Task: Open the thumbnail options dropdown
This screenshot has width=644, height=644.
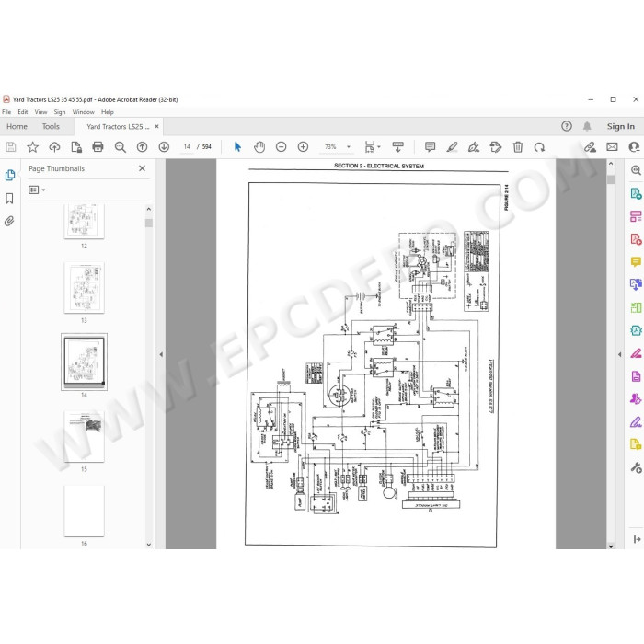Action: click(x=37, y=190)
